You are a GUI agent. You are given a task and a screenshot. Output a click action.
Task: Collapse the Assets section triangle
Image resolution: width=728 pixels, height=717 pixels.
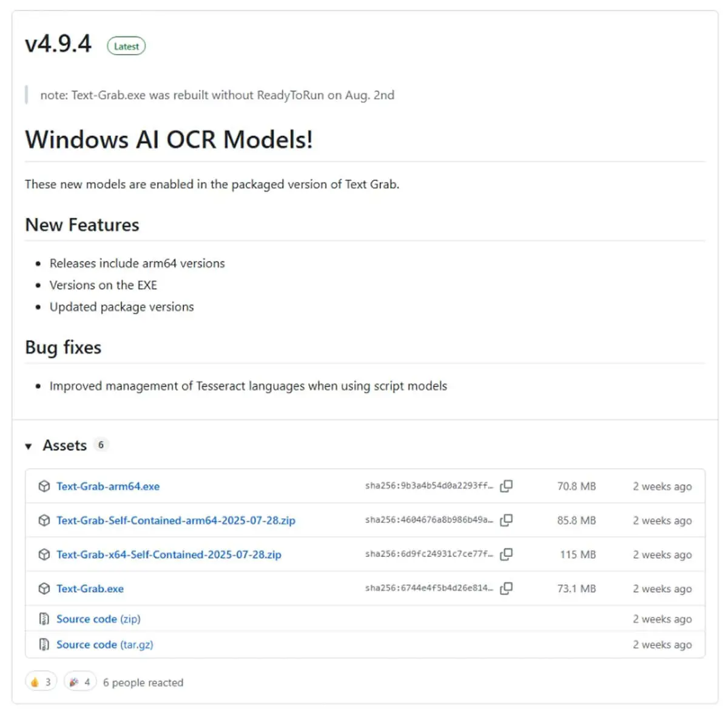[29, 446]
